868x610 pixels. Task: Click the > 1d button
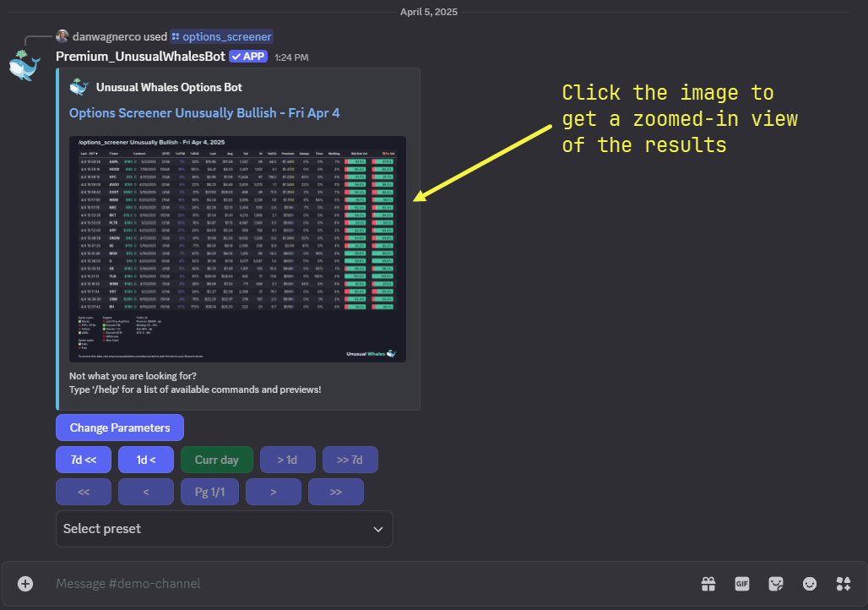pyautogui.click(x=288, y=460)
